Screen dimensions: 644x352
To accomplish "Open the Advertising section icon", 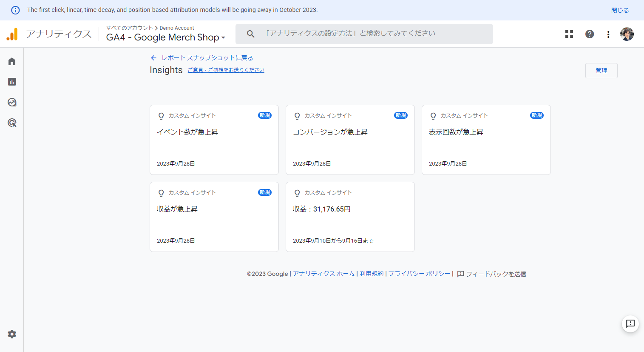I will [x=12, y=123].
